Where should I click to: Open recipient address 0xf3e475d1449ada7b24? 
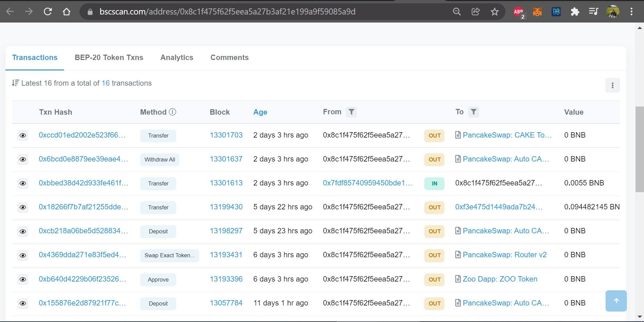point(499,207)
